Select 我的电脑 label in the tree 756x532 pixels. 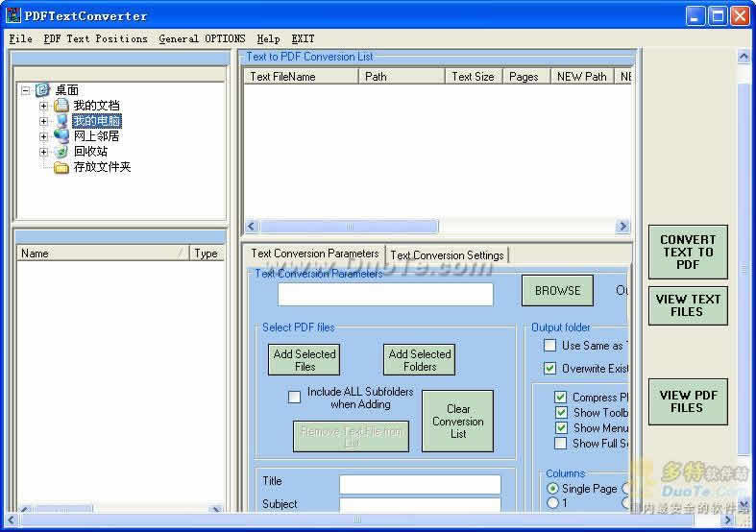click(97, 120)
